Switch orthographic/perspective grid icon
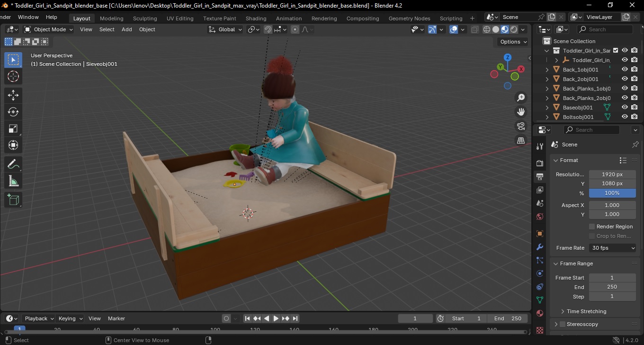The image size is (644, 345). [521, 140]
